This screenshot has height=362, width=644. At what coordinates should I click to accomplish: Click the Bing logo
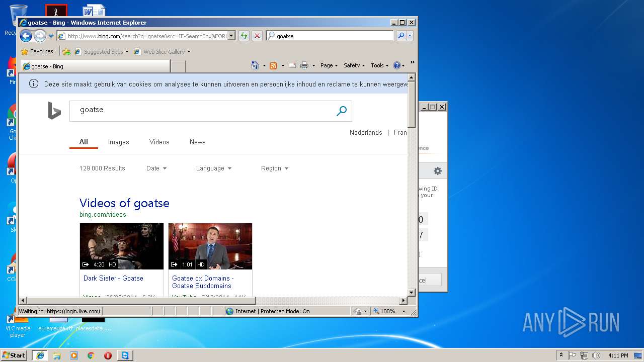[54, 111]
